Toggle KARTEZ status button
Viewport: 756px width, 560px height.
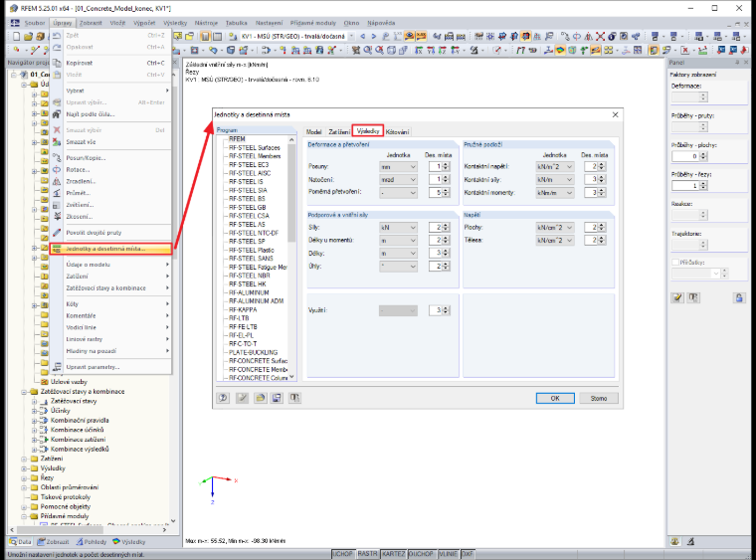[x=394, y=554]
